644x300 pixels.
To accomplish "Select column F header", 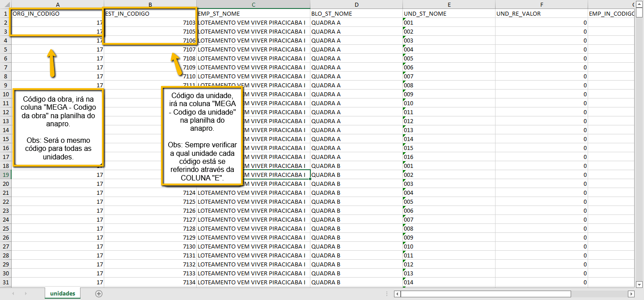I will pos(542,4).
